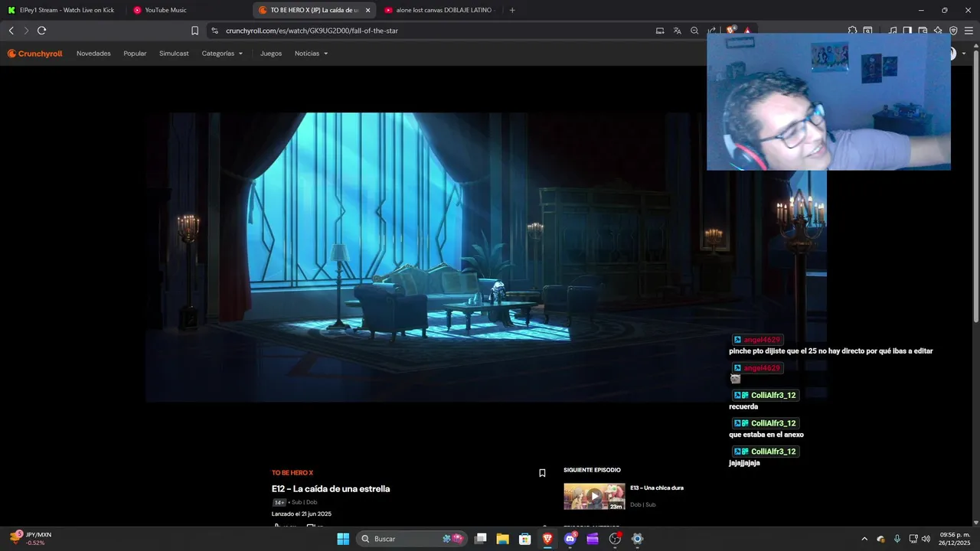Screen dimensions: 980x551
Task: Toggle the browser sidebar panel
Action: tap(907, 31)
